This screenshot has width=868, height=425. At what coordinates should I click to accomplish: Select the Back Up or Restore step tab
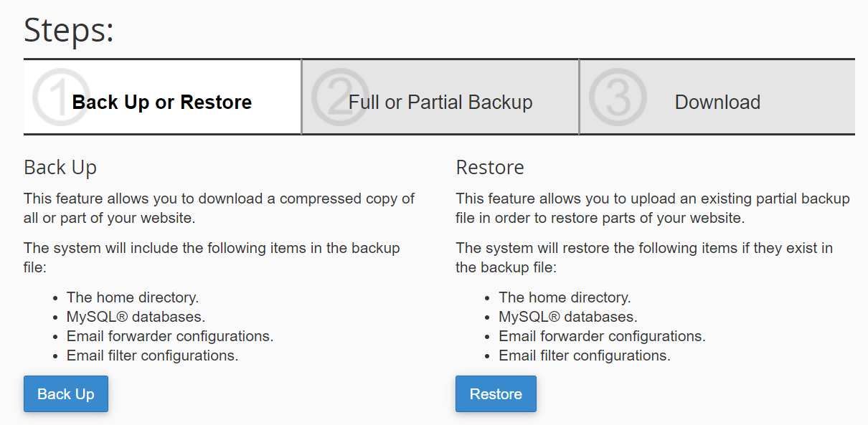162,102
